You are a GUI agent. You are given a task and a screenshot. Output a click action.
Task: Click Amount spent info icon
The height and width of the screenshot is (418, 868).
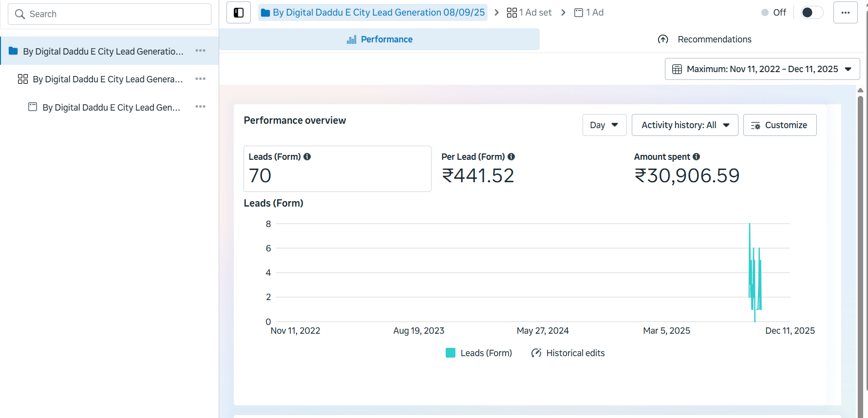click(696, 157)
